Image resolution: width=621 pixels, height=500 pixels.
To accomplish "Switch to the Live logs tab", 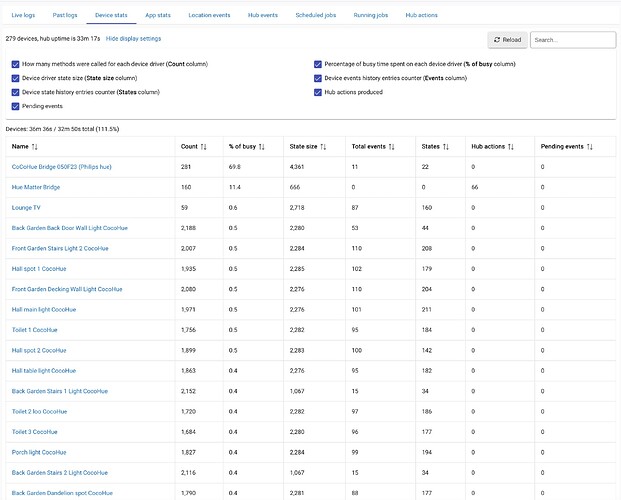I will click(x=23, y=16).
